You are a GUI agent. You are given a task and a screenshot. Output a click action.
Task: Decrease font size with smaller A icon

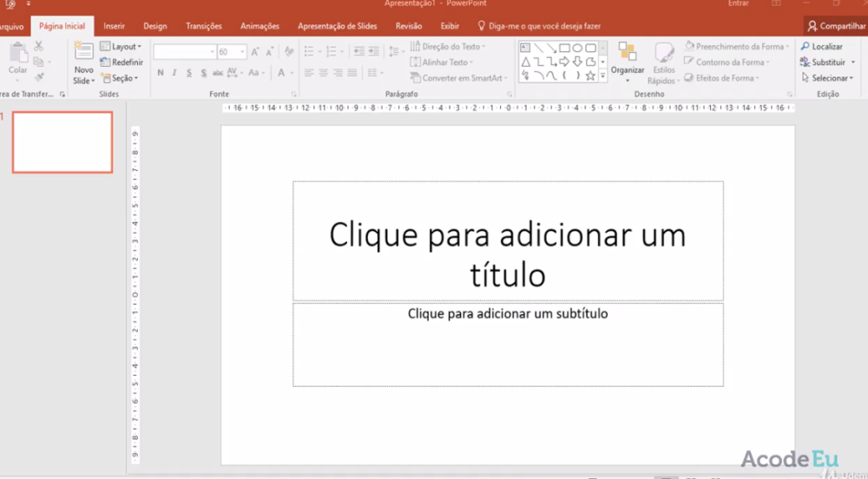click(270, 52)
